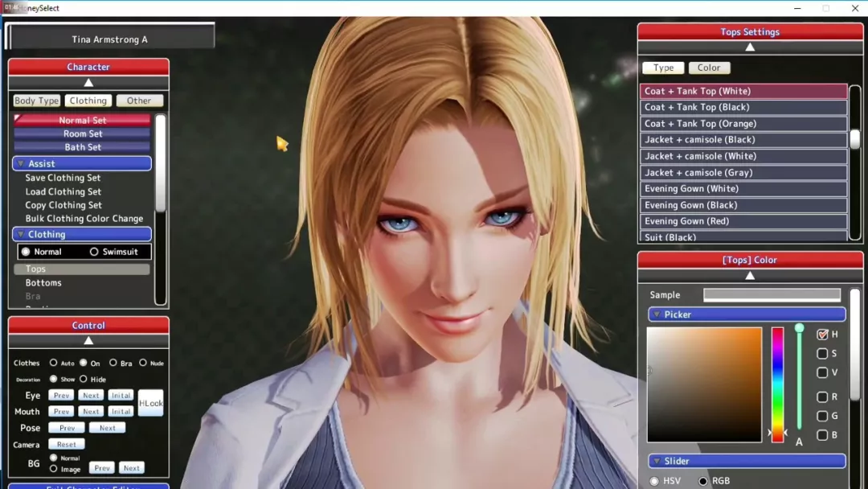The height and width of the screenshot is (489, 868).
Task: Minimize the HoneySelect window
Action: pos(797,8)
